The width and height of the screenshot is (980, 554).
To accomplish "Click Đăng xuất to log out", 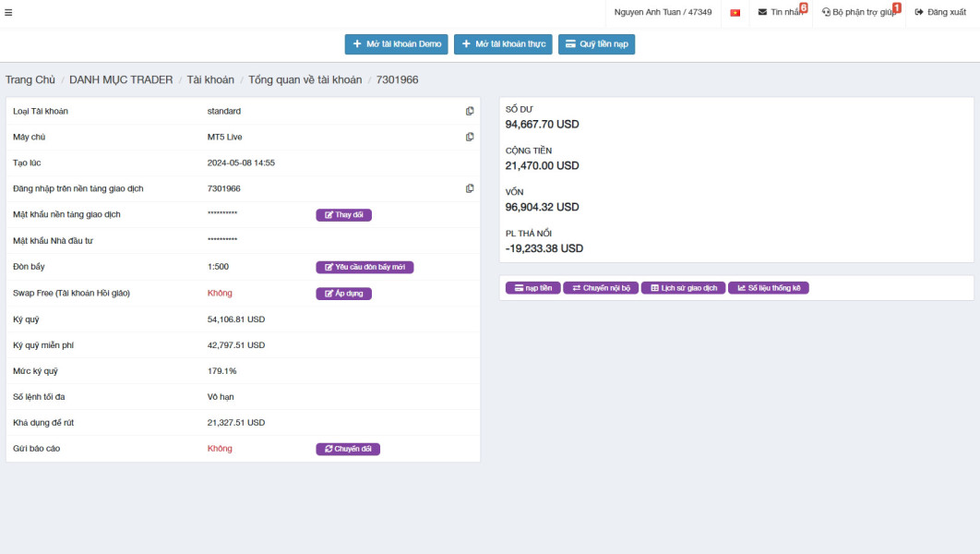I will (940, 12).
